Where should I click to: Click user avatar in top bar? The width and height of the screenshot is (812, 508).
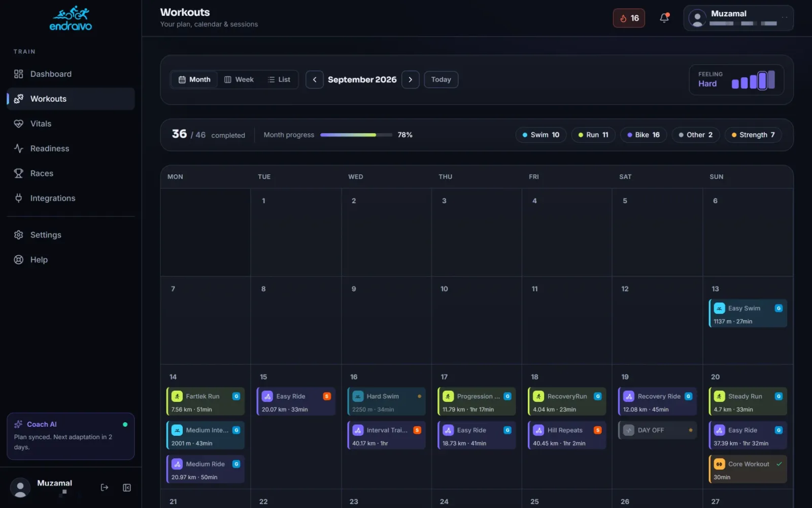pos(697,18)
